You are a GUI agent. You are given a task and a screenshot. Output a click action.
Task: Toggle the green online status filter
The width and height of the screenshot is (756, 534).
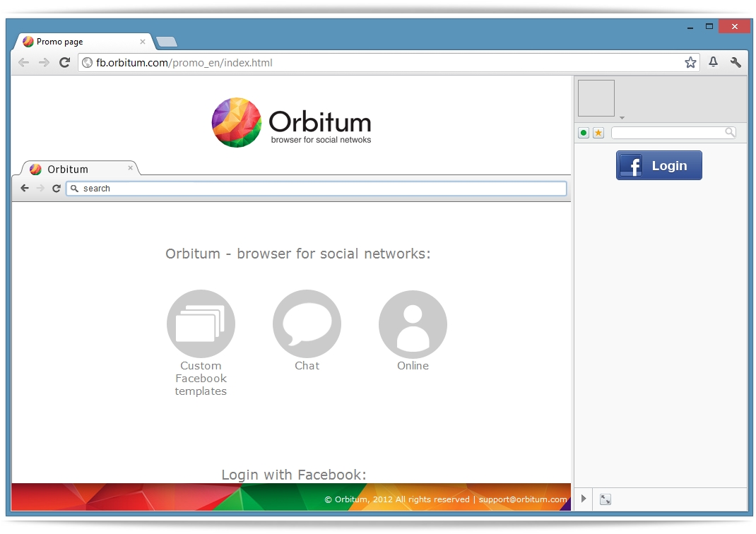pos(584,133)
